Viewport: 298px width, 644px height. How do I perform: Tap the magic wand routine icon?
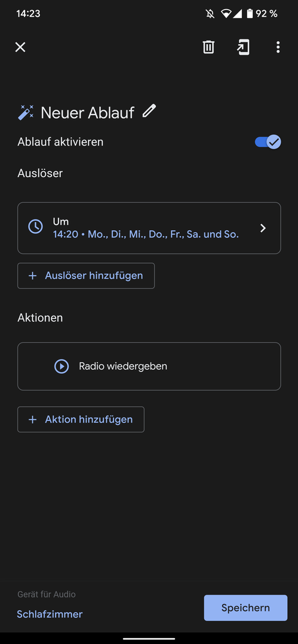tap(26, 112)
